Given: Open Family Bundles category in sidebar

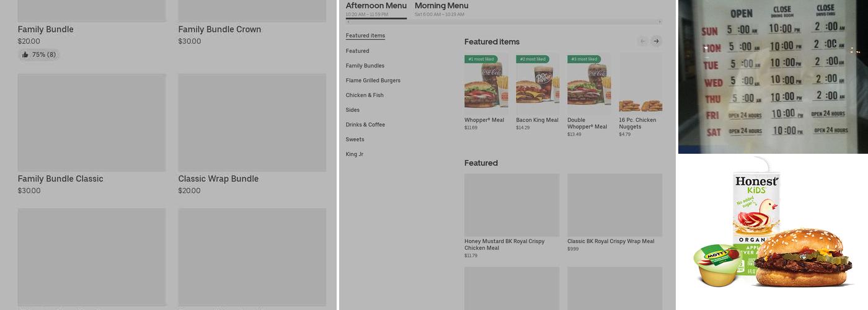Looking at the screenshot, I should pyautogui.click(x=365, y=66).
